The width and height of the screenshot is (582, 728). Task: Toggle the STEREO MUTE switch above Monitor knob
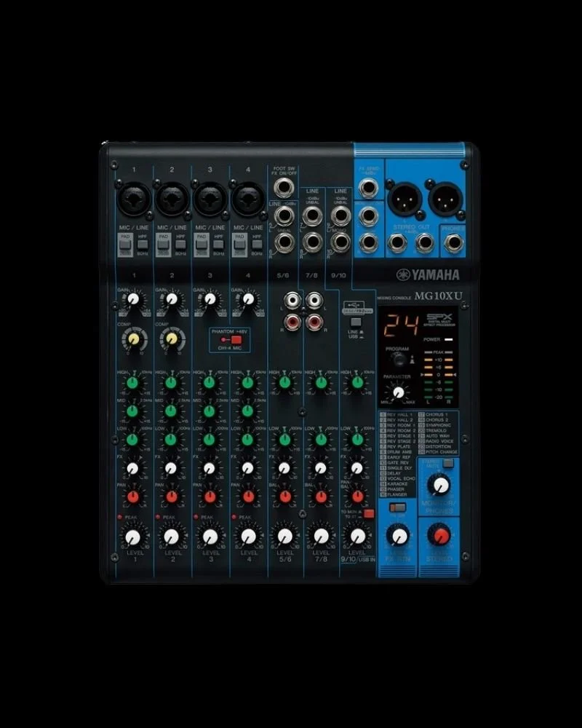448,463
